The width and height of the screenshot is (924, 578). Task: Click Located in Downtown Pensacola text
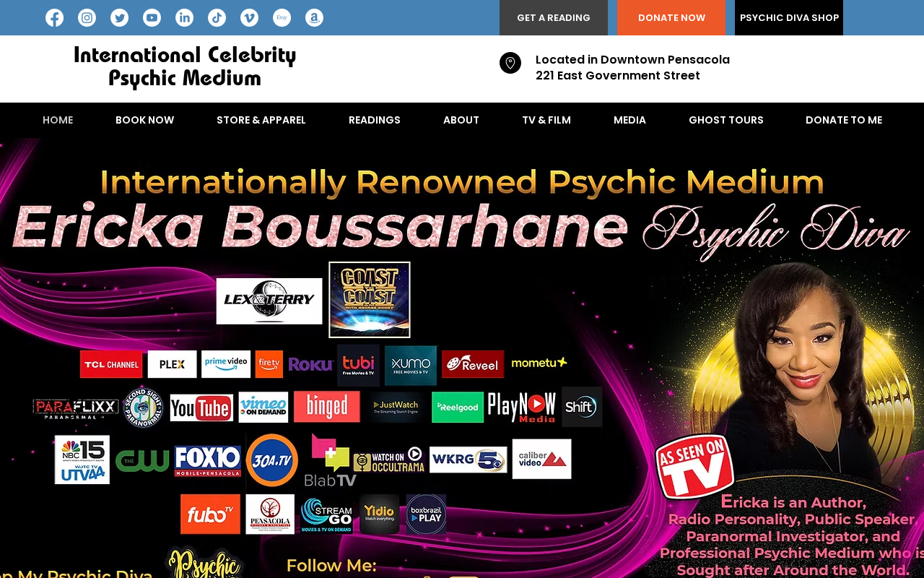[632, 60]
